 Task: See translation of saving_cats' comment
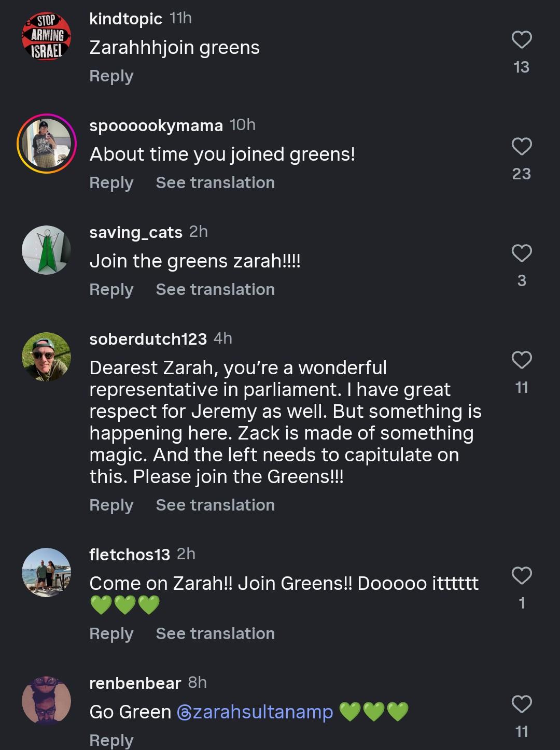tap(215, 290)
